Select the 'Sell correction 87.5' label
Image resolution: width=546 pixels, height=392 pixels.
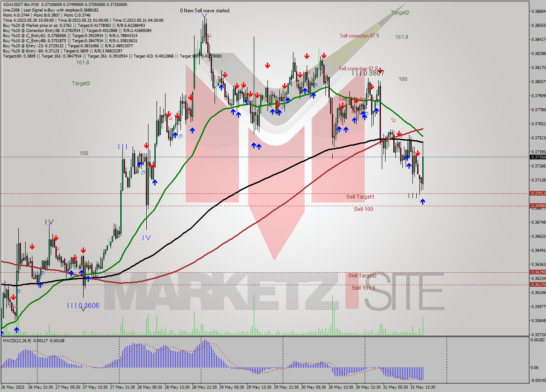click(x=359, y=36)
